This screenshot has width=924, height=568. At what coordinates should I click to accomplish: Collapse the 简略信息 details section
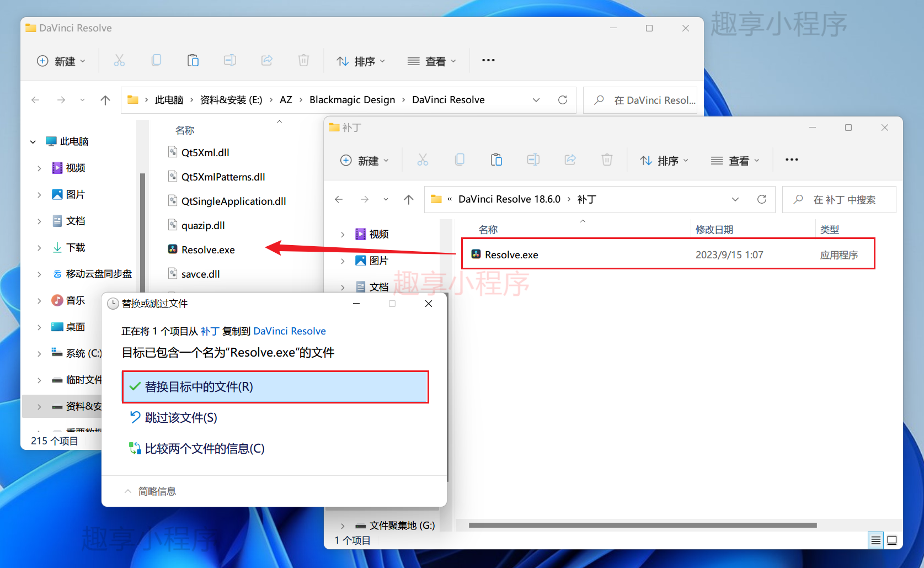[150, 491]
